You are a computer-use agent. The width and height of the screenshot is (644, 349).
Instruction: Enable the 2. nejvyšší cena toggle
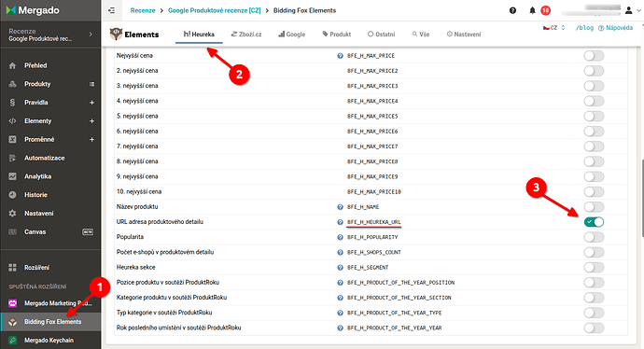point(594,71)
